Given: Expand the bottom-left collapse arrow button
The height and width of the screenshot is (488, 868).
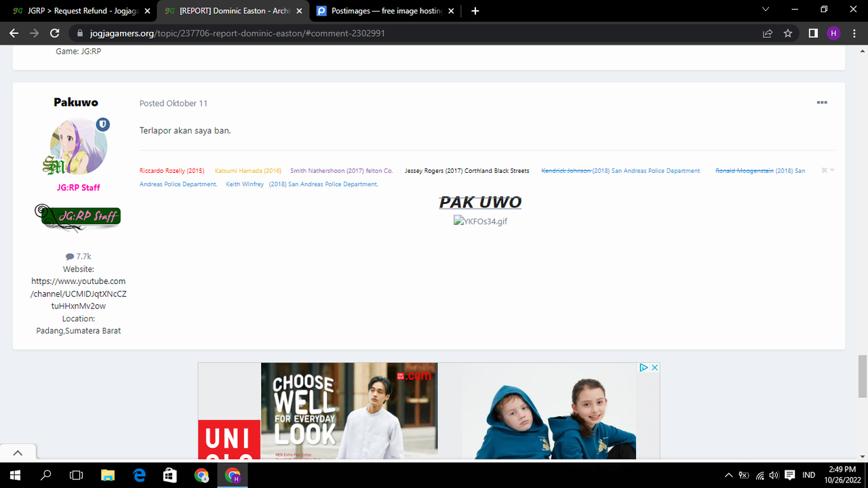Looking at the screenshot, I should (18, 453).
